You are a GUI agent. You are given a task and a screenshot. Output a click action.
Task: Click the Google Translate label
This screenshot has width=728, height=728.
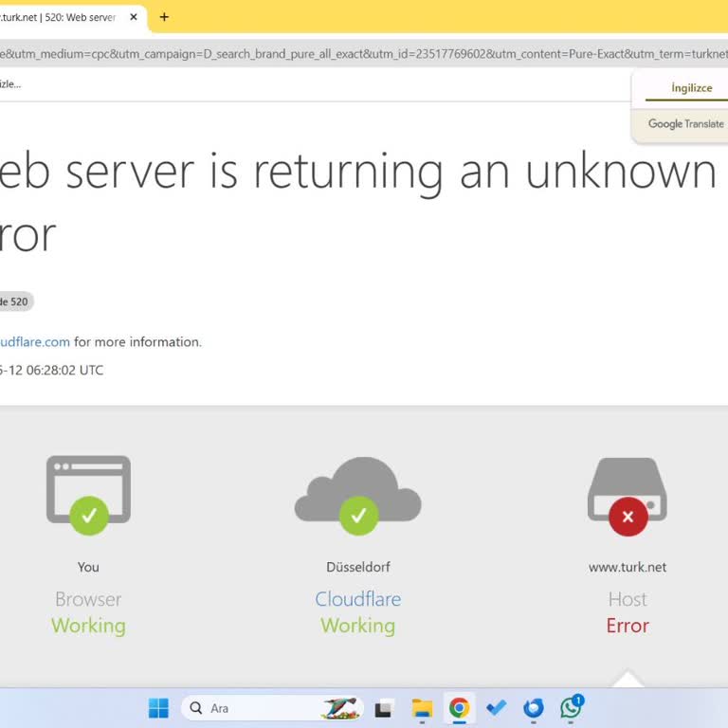[686, 124]
